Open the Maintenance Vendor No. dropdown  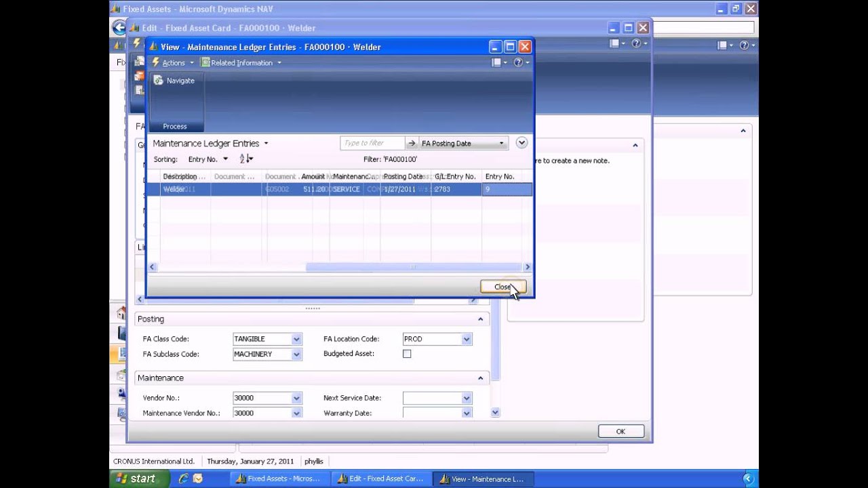(x=296, y=413)
